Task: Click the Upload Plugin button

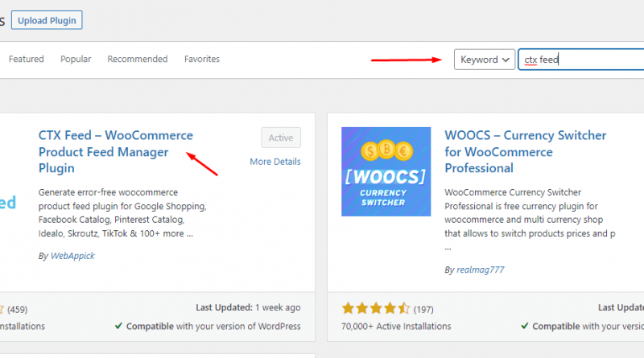Action: (47, 20)
